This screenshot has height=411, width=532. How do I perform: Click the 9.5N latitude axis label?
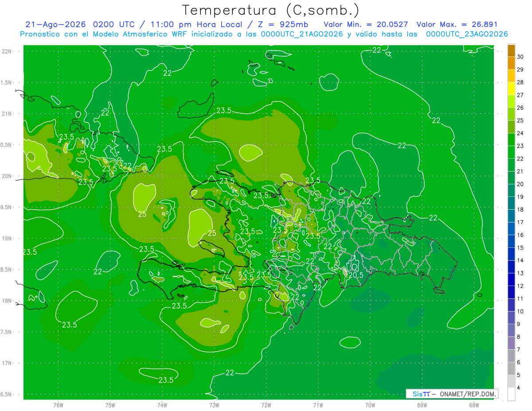[x=7, y=207]
